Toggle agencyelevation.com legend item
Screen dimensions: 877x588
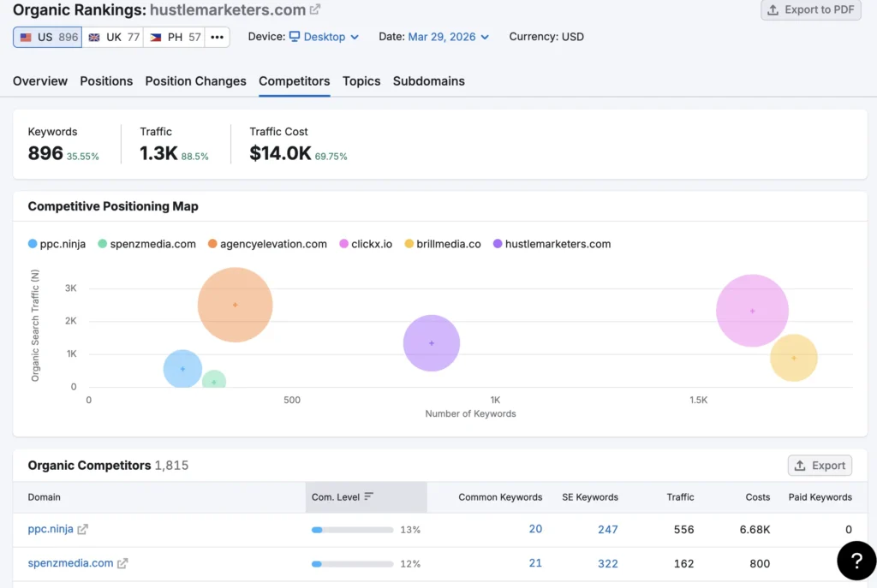click(x=267, y=244)
